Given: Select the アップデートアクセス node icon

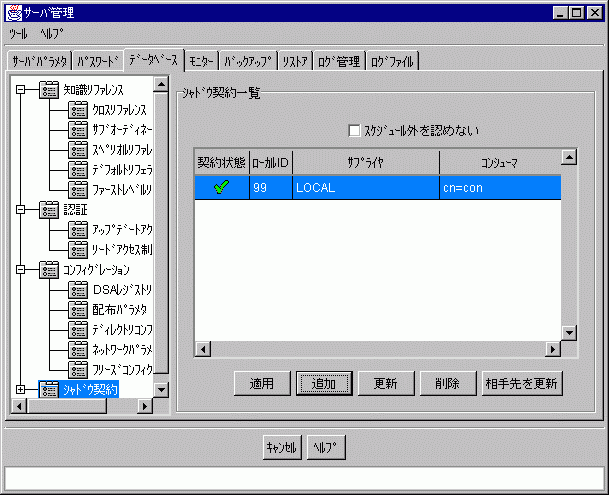Looking at the screenshot, I should 78,230.
